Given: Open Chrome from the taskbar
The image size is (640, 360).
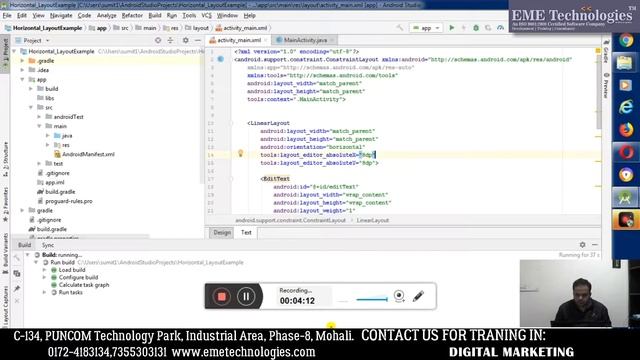Looking at the screenshot, I should tap(626, 41).
